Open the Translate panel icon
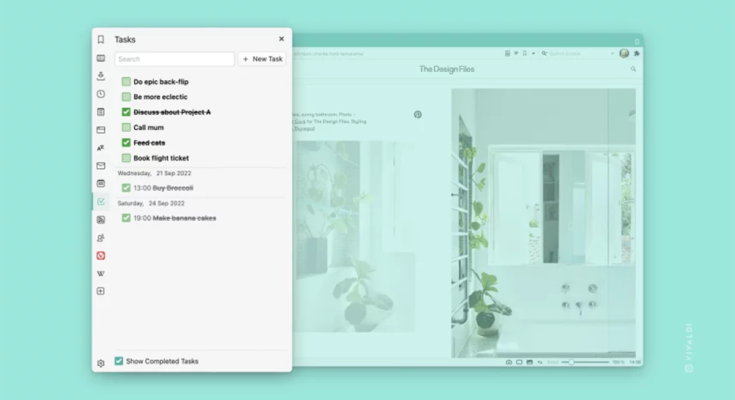The height and width of the screenshot is (400, 735). (x=101, y=148)
